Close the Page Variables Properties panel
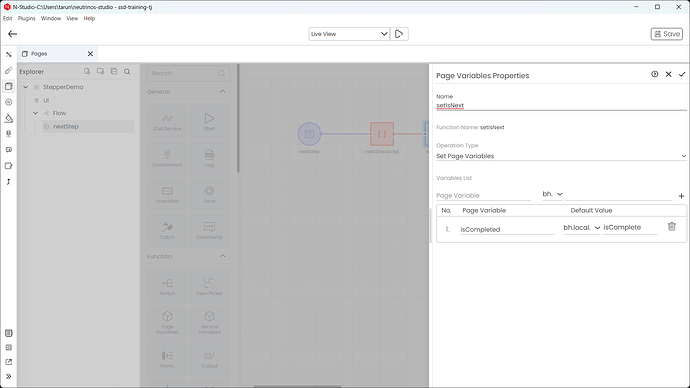The image size is (690, 388). pos(668,74)
